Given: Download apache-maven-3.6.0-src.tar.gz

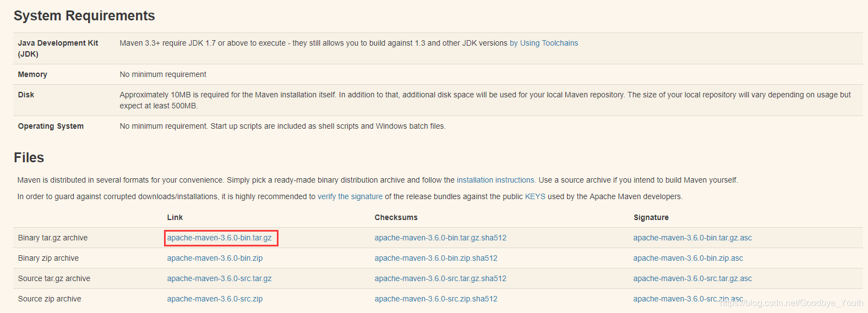Looking at the screenshot, I should click(x=220, y=278).
